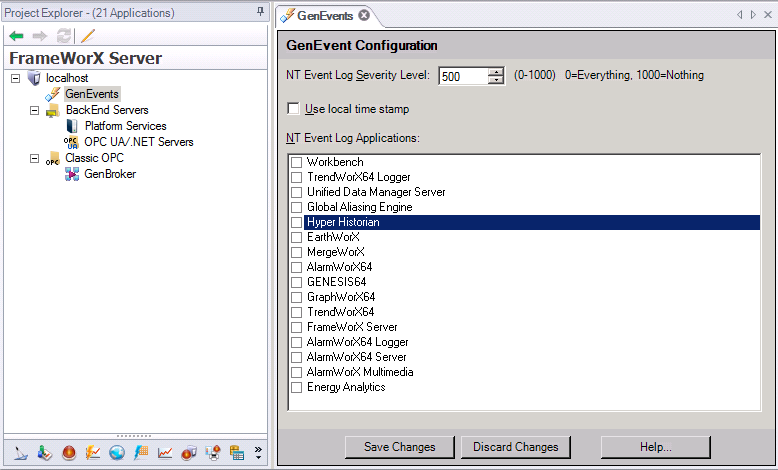Tick the Energy Analytics checkbox

[x=296, y=387]
